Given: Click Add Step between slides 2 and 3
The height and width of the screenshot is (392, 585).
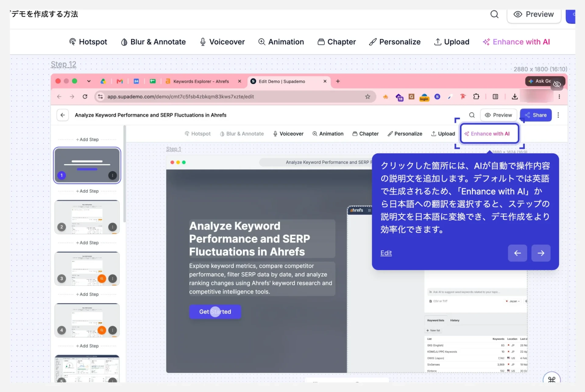Looking at the screenshot, I should 87,243.
